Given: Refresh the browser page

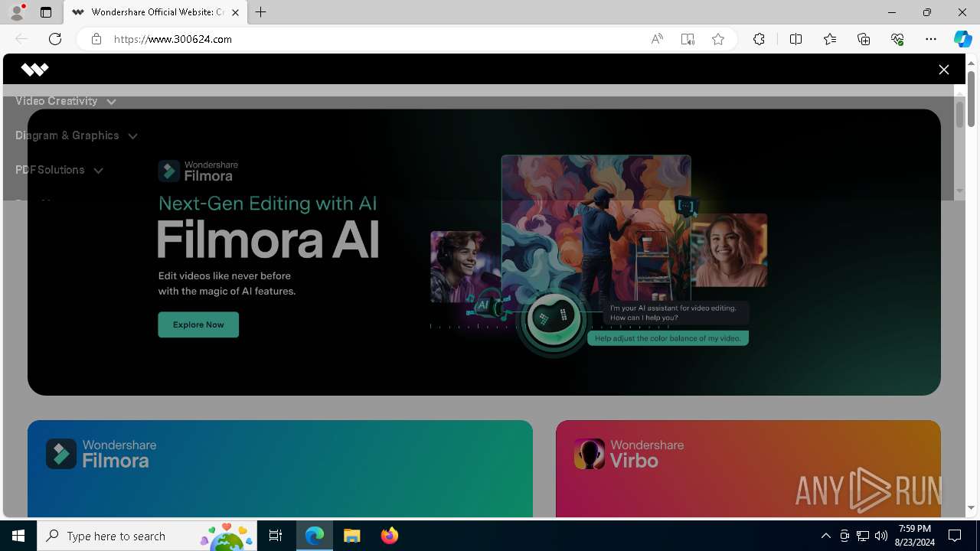Looking at the screenshot, I should click(x=55, y=39).
